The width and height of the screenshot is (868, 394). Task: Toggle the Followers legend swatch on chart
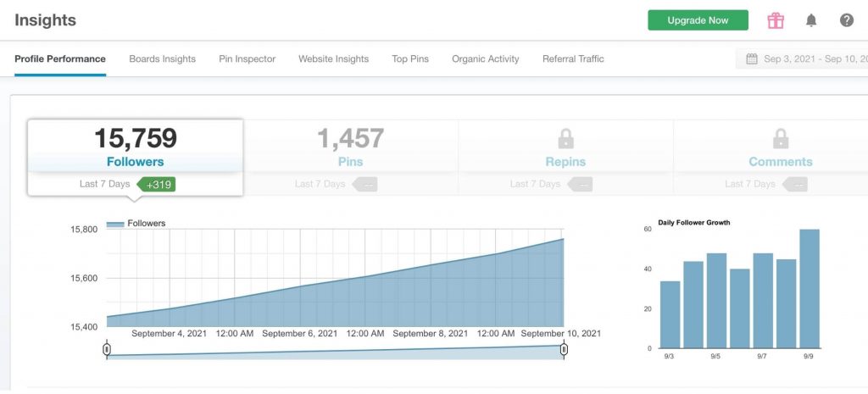pyautogui.click(x=114, y=224)
